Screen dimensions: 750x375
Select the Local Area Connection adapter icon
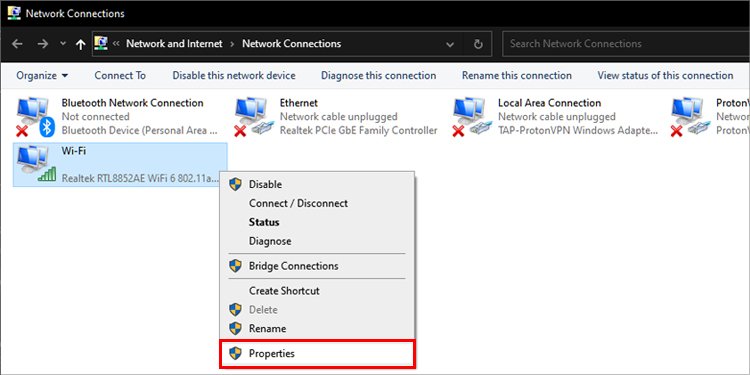pyautogui.click(x=473, y=117)
